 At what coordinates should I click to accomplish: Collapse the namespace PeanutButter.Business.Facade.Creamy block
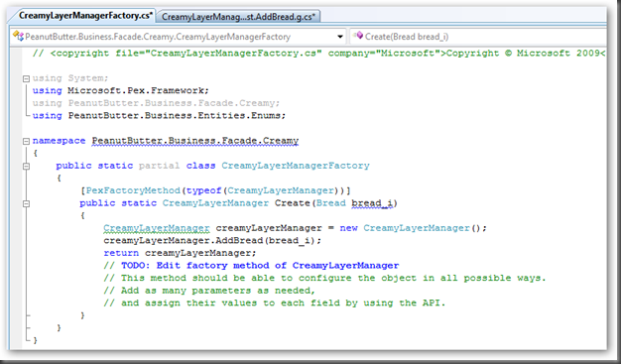pos(26,141)
